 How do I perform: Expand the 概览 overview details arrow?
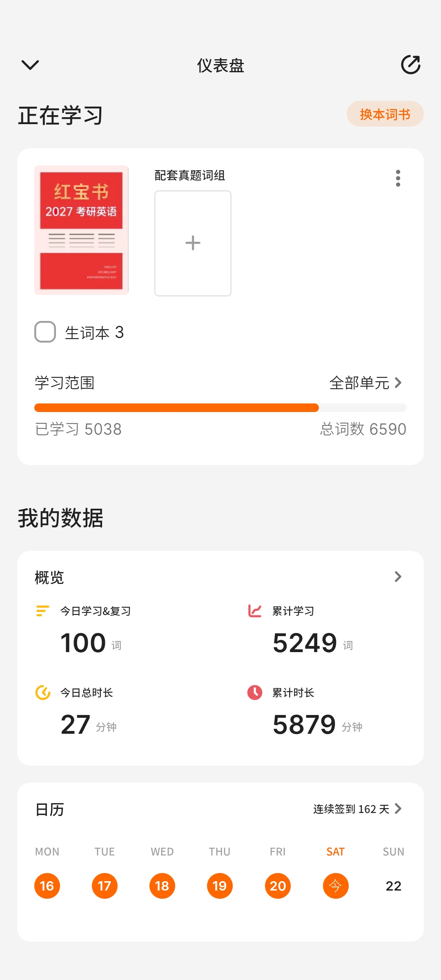[x=398, y=577]
